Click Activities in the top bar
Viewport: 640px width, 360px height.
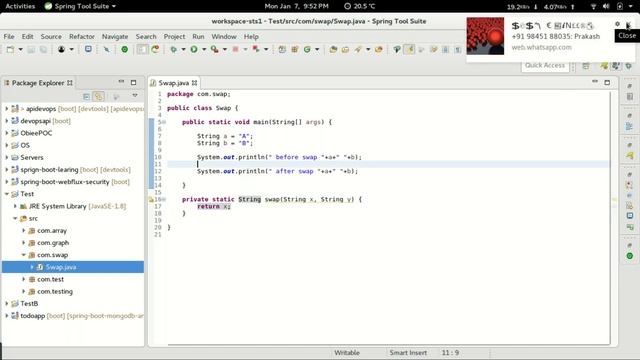pos(20,6)
